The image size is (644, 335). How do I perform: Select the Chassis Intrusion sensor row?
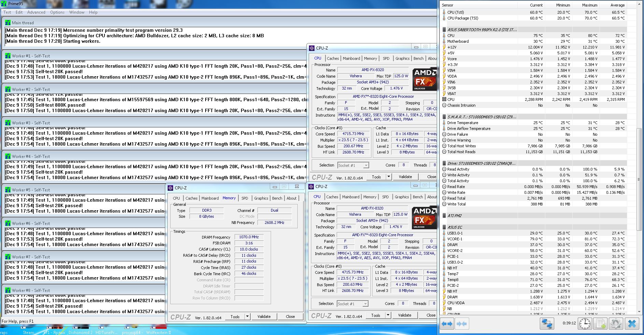534,105
